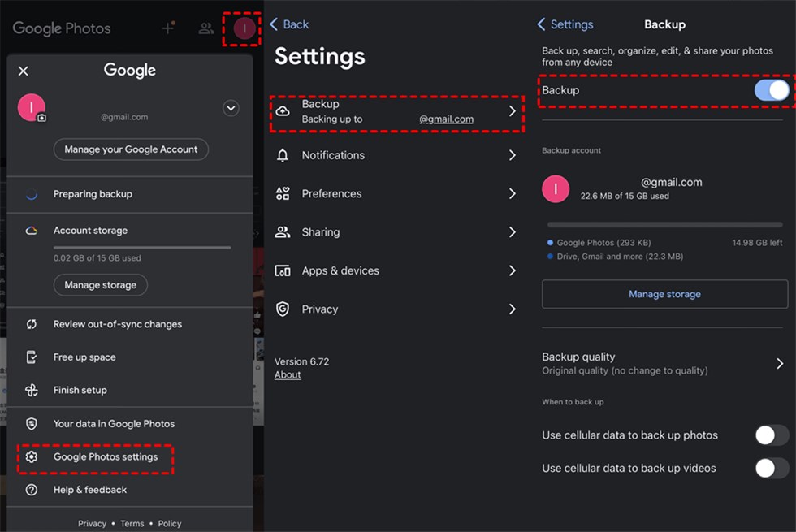The image size is (796, 532).
Task: Turn off the Backup toggle
Action: pyautogui.click(x=771, y=90)
